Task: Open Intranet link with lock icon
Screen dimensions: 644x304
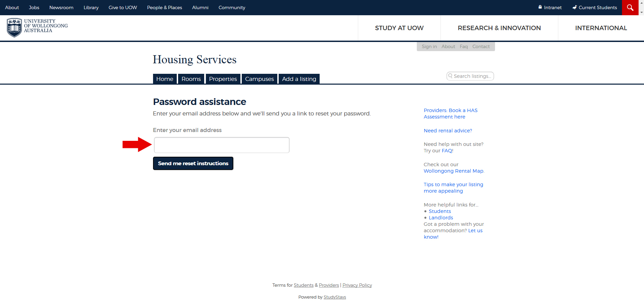Action: pyautogui.click(x=550, y=7)
